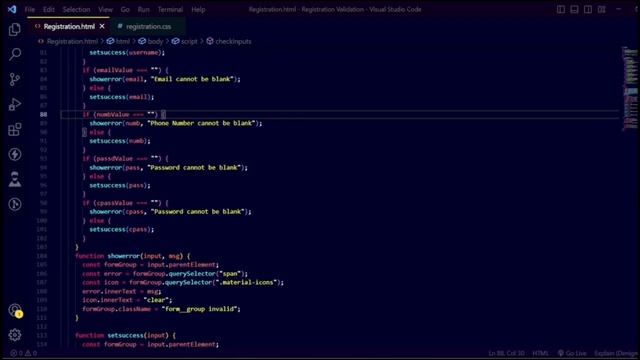Click the checkinputs breadcrumb segment
This screenshot has width=640, height=360.
(x=233, y=41)
